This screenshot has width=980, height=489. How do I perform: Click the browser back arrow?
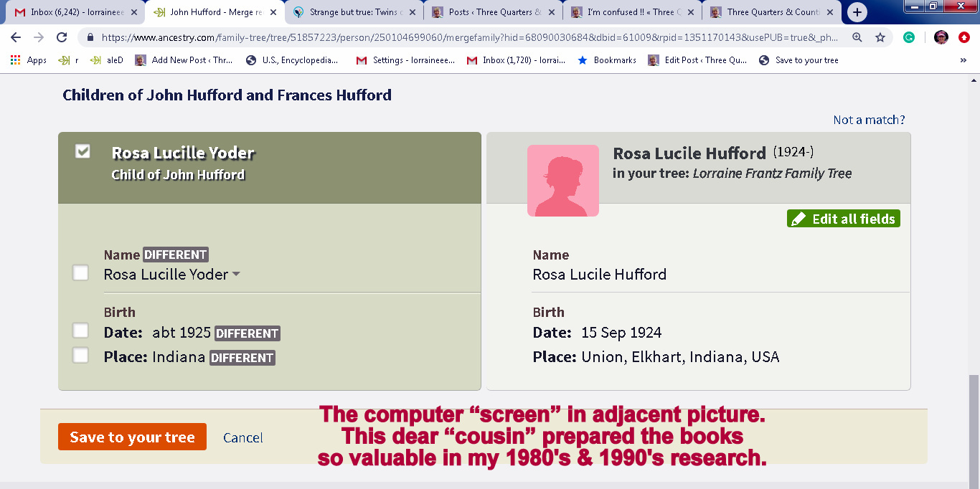16,38
